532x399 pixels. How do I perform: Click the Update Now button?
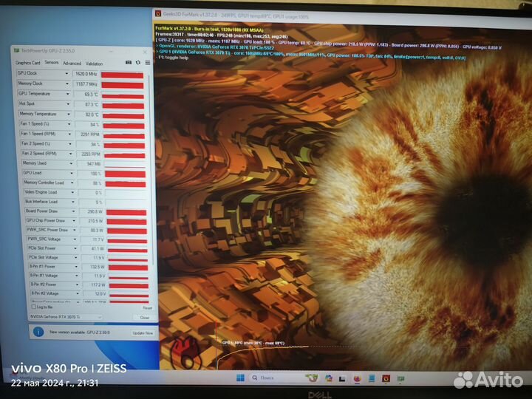click(x=143, y=332)
